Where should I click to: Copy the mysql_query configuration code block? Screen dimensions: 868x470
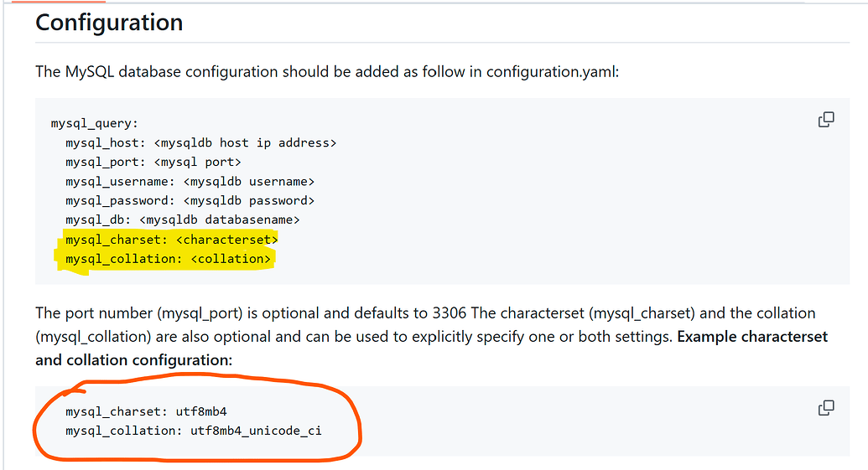click(x=826, y=120)
